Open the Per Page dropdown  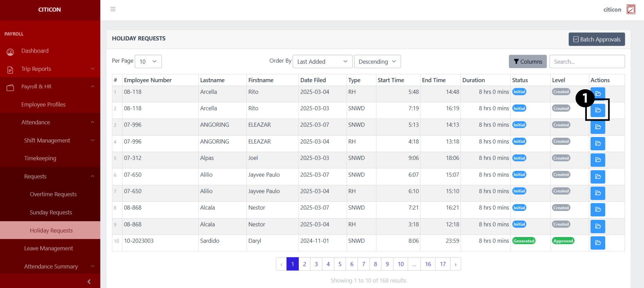[148, 62]
